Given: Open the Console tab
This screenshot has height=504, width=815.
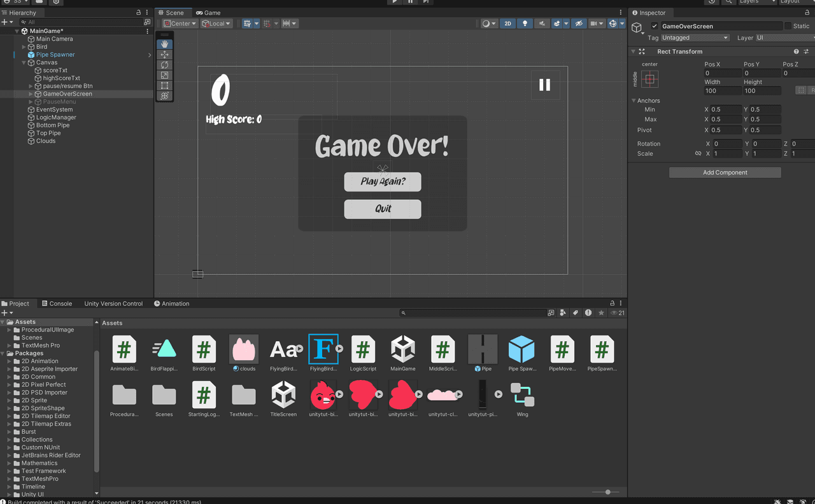Looking at the screenshot, I should pyautogui.click(x=57, y=304).
